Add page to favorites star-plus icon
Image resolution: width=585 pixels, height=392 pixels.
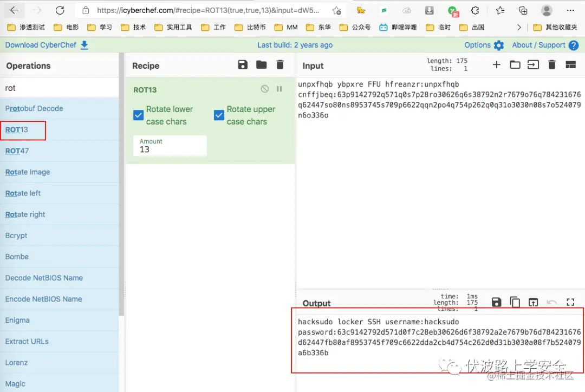coord(336,10)
